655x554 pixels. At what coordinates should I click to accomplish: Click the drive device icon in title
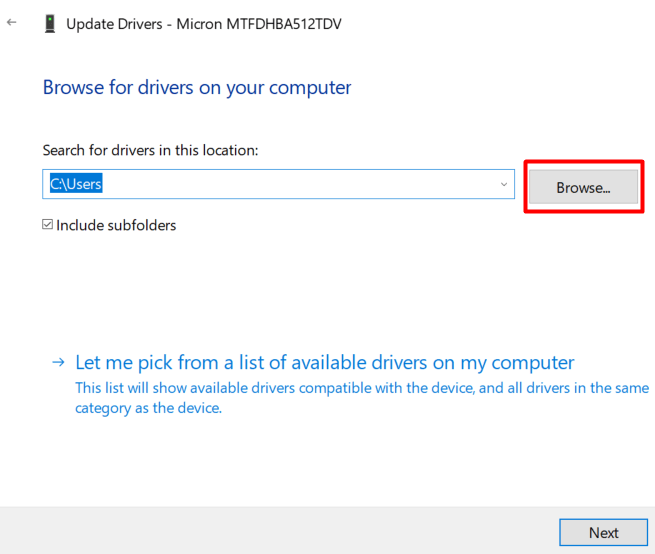(x=49, y=24)
